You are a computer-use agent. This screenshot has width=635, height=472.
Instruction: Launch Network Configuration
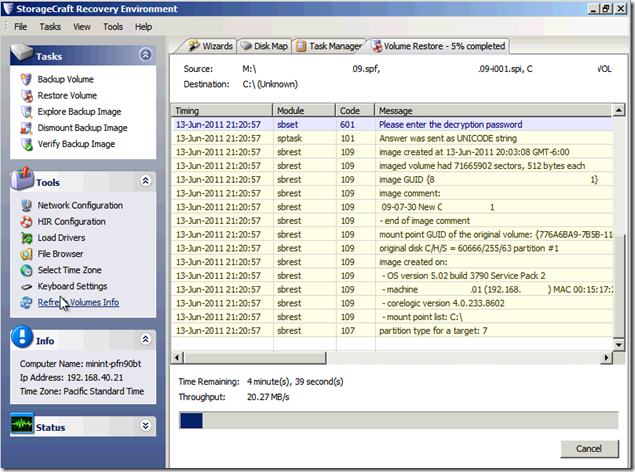point(80,205)
